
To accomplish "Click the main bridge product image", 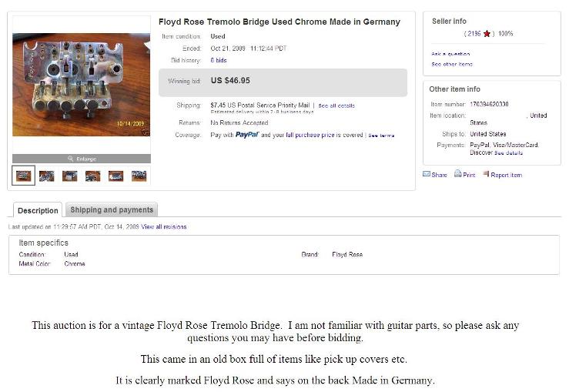I will [81, 85].
